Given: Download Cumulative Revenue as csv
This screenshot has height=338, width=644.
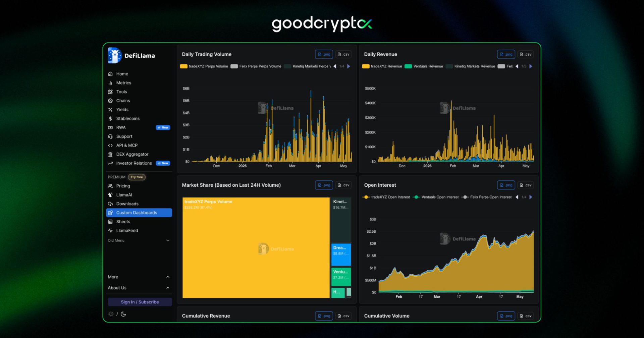Looking at the screenshot, I should point(343,316).
